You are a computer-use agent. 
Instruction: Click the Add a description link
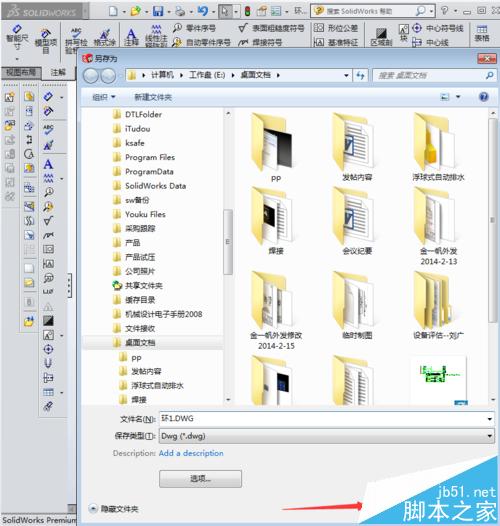pos(191,453)
